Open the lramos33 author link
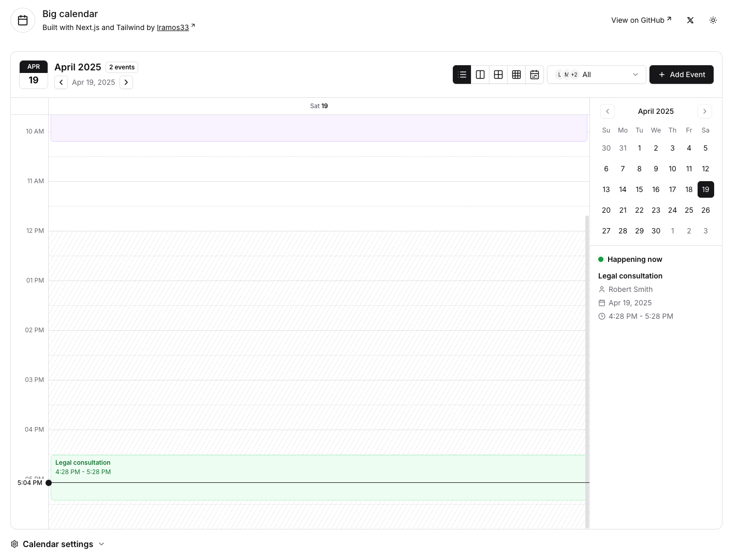Image resolution: width=739 pixels, height=560 pixels. 173,27
